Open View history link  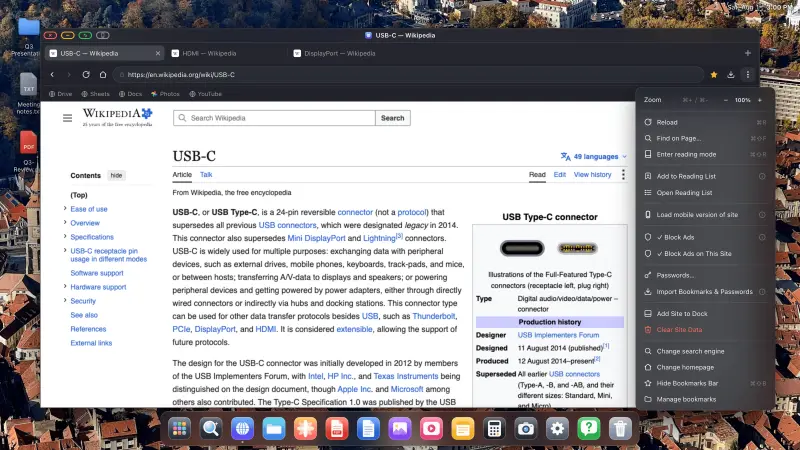[592, 174]
